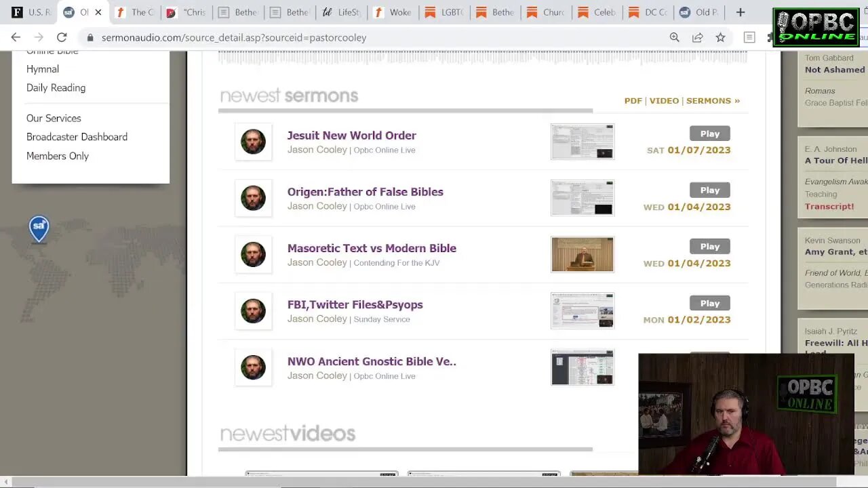Play the Masoretic Text vs Modern Bible sermon
The width and height of the screenshot is (868, 488).
point(710,246)
